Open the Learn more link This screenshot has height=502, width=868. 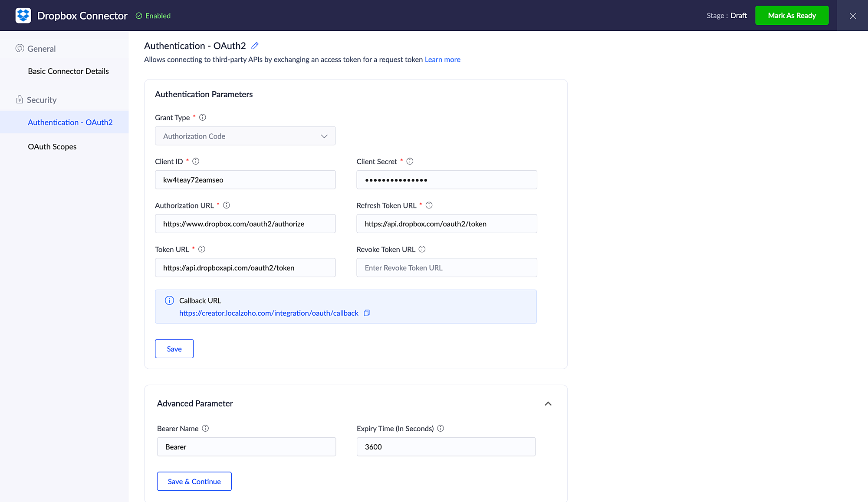coord(442,59)
